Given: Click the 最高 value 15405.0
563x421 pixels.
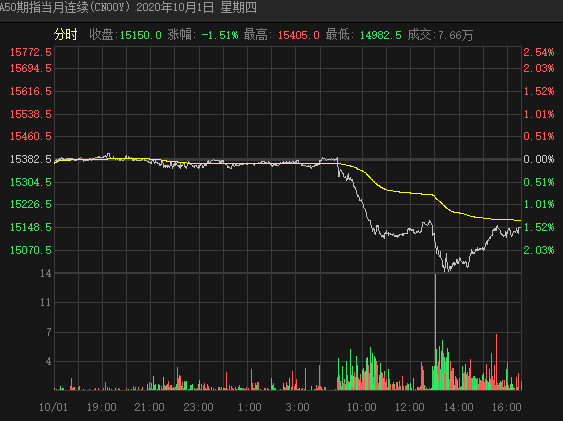Looking at the screenshot, I should click(298, 35).
